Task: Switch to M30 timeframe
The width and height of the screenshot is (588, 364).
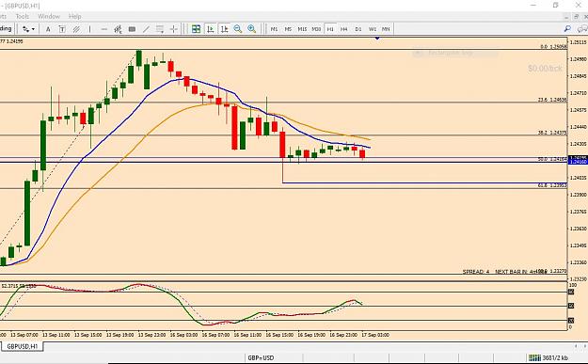Action: click(x=316, y=29)
